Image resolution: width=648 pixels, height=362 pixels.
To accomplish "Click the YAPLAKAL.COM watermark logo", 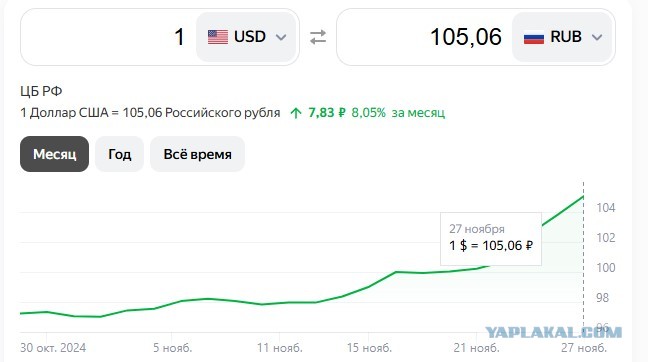I will pos(553,332).
